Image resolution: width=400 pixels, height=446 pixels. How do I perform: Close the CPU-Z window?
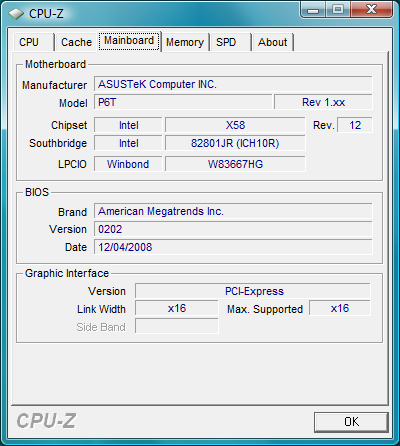pyautogui.click(x=371, y=10)
